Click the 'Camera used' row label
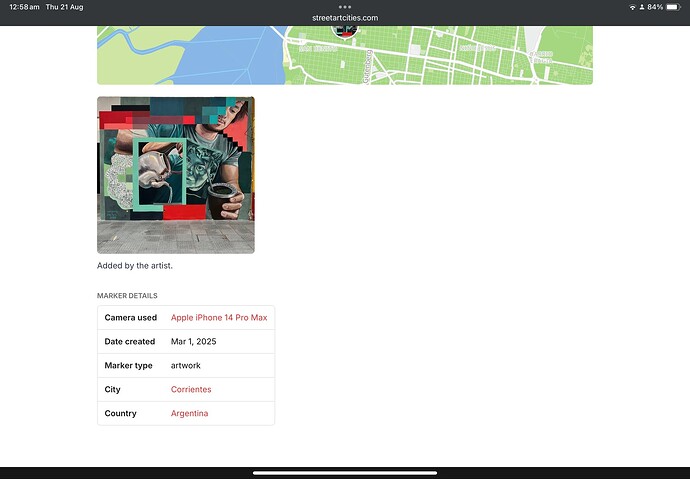690x479 pixels. 131,318
